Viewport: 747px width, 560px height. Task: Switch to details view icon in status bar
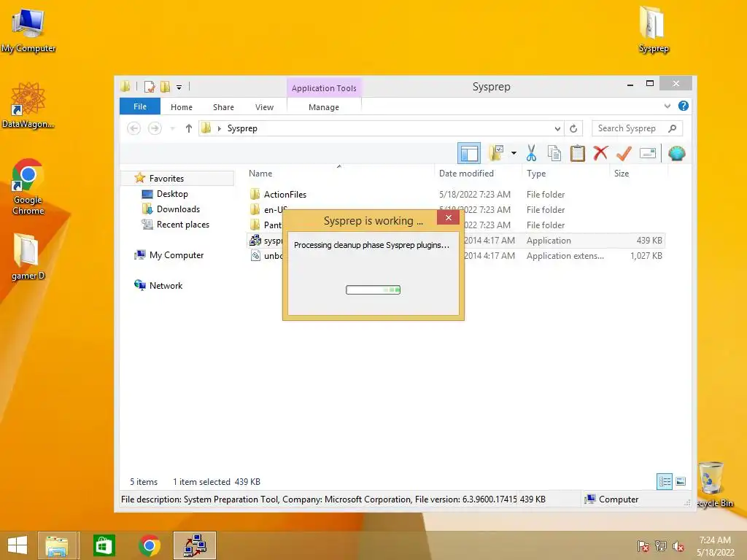tap(665, 481)
